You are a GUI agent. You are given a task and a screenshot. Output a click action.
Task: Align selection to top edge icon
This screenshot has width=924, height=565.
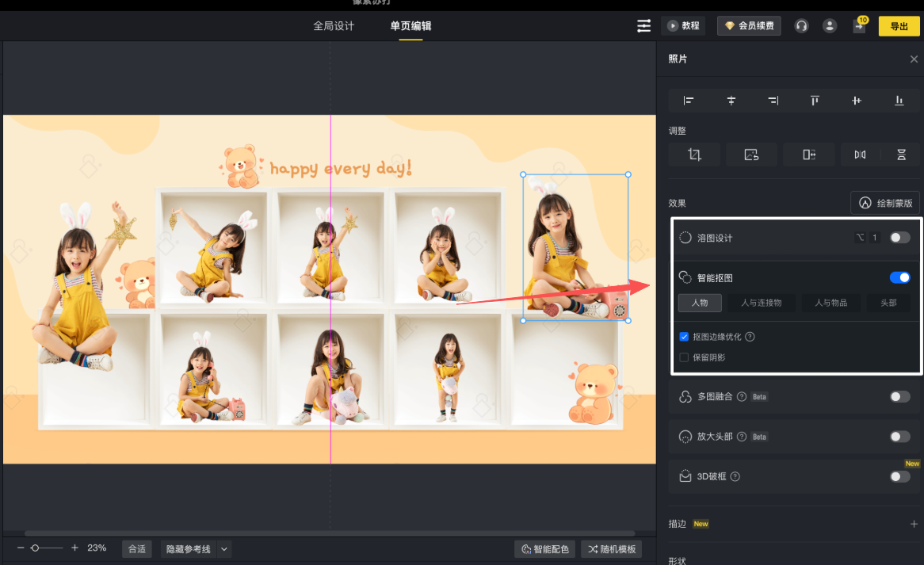tap(815, 101)
